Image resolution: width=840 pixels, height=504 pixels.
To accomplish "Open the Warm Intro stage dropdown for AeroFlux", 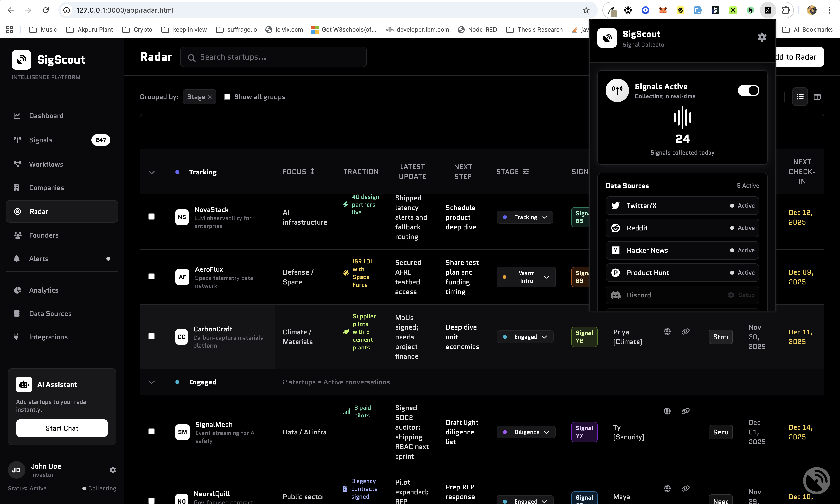I will point(526,277).
